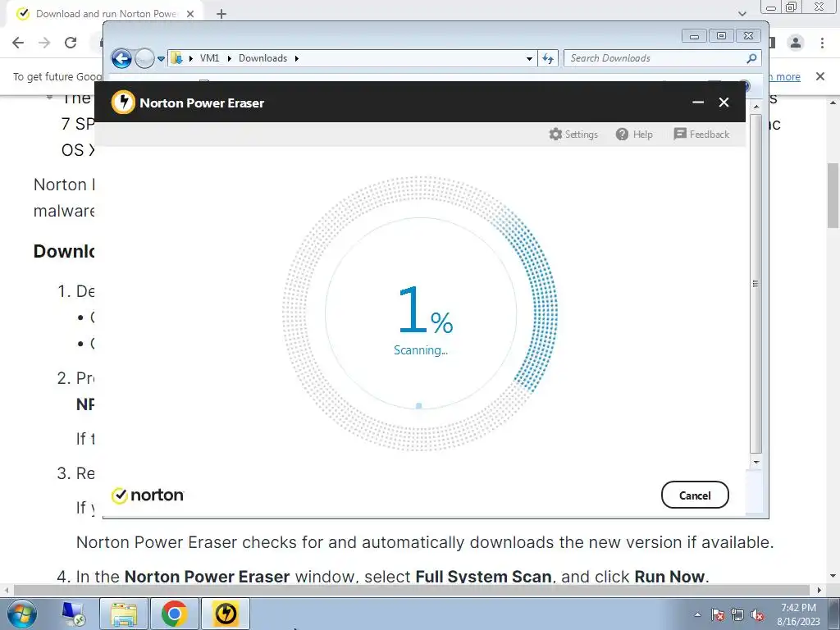Reload the Chrome page

[x=71, y=43]
